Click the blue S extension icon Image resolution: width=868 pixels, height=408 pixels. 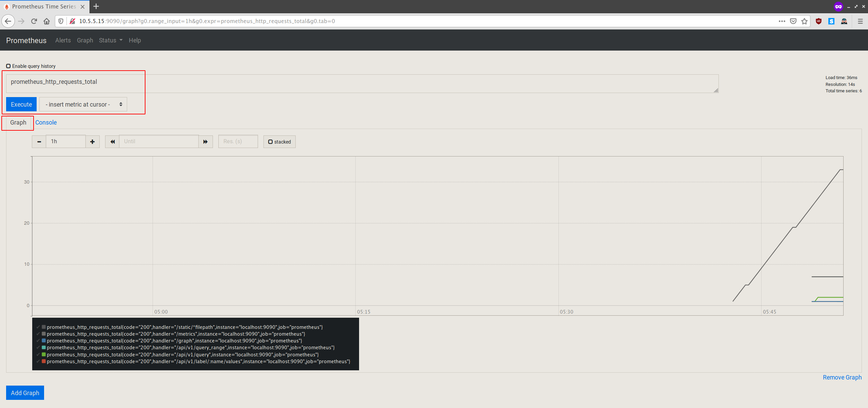coord(831,21)
